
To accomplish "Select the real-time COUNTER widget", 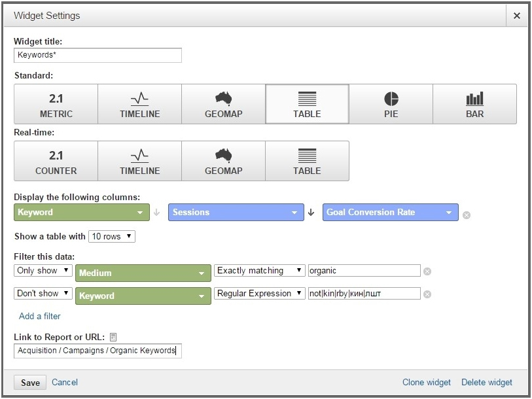I will 56,161.
